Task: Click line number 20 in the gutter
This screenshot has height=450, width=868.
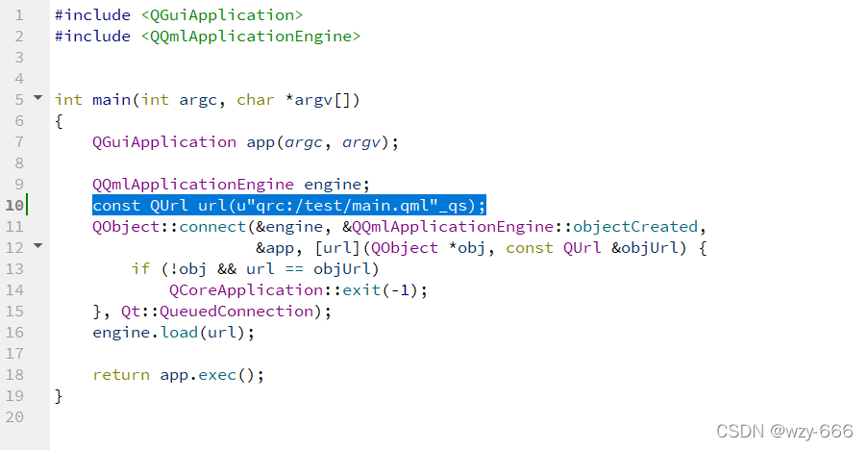Action: click(x=14, y=417)
